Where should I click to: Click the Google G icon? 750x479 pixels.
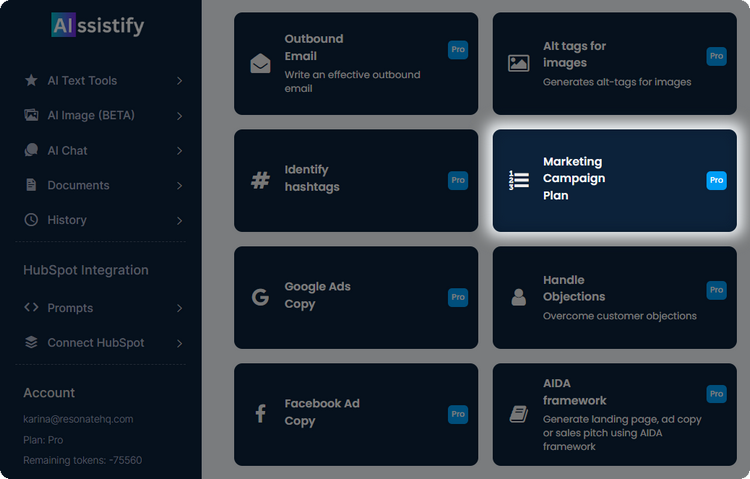point(260,297)
